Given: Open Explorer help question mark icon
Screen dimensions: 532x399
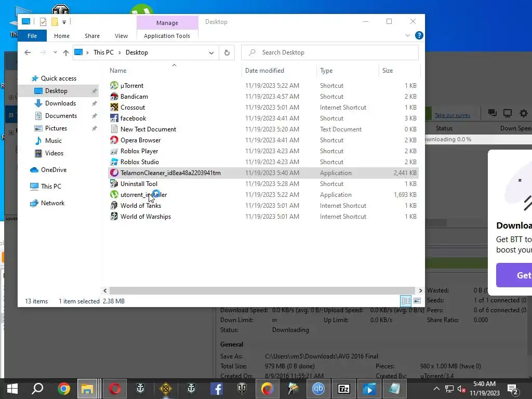Looking at the screenshot, I should pyautogui.click(x=419, y=35).
